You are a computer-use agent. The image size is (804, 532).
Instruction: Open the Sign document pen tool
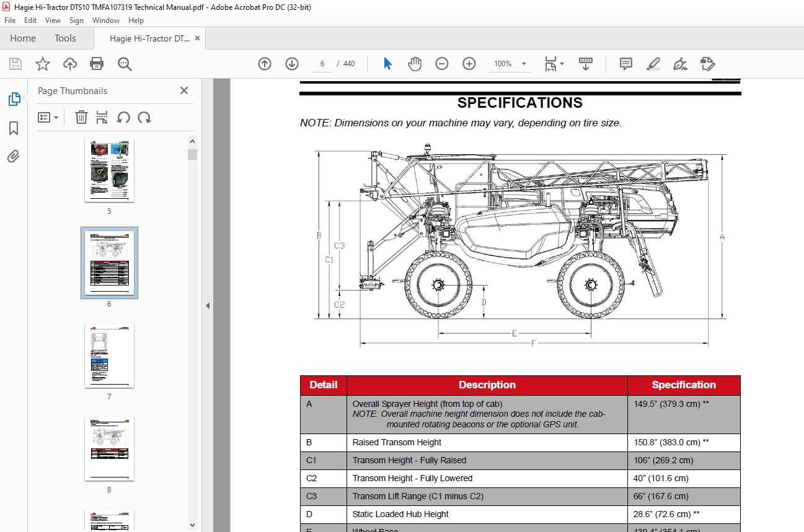[681, 64]
